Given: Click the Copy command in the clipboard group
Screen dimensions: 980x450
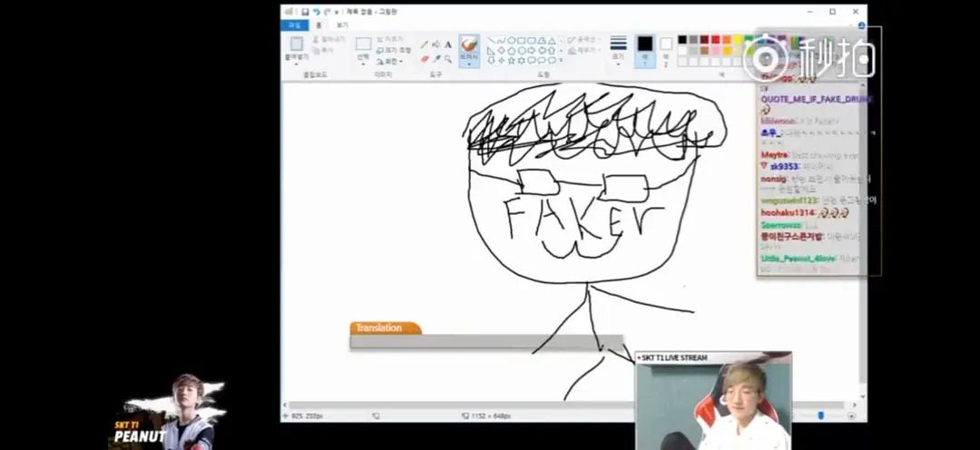Looking at the screenshot, I should 323,50.
